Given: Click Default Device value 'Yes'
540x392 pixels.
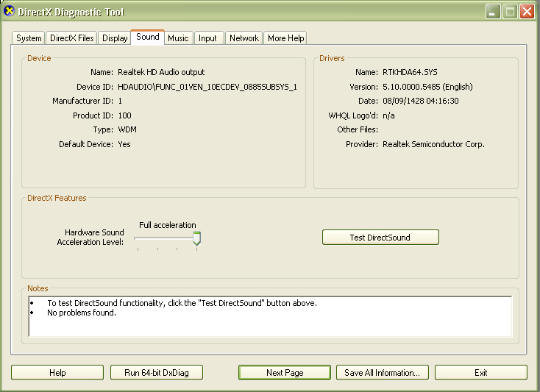Looking at the screenshot, I should pyautogui.click(x=124, y=144).
